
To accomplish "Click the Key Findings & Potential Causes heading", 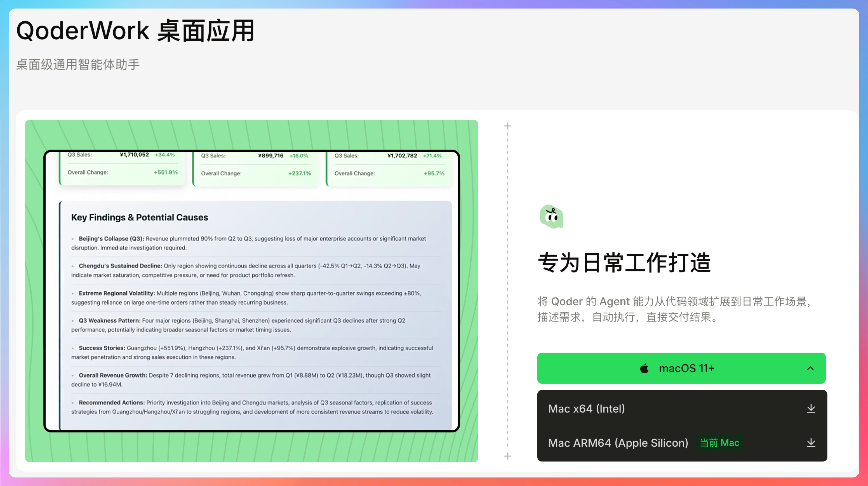I will coord(140,217).
